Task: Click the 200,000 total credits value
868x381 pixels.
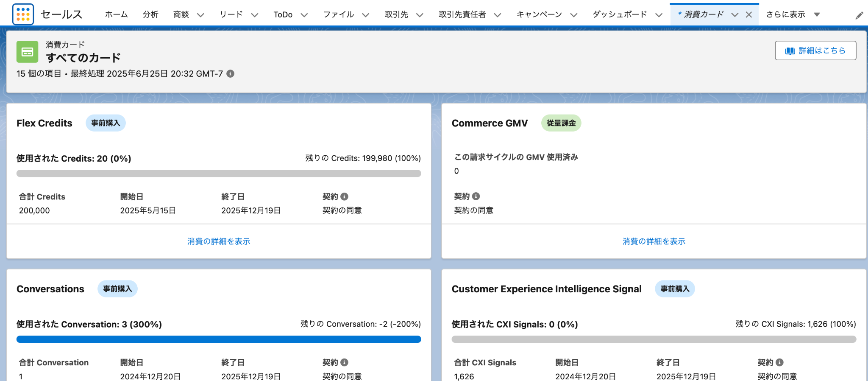Action: click(x=34, y=210)
